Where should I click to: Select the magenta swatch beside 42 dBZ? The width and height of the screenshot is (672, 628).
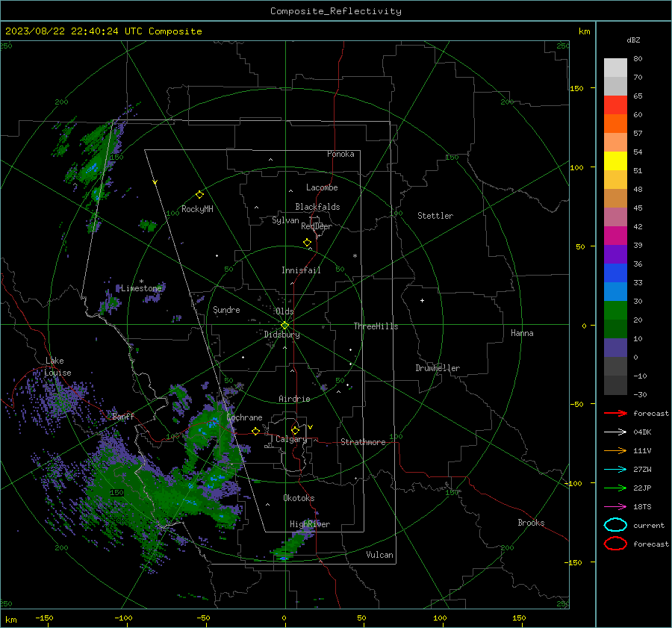pos(615,235)
